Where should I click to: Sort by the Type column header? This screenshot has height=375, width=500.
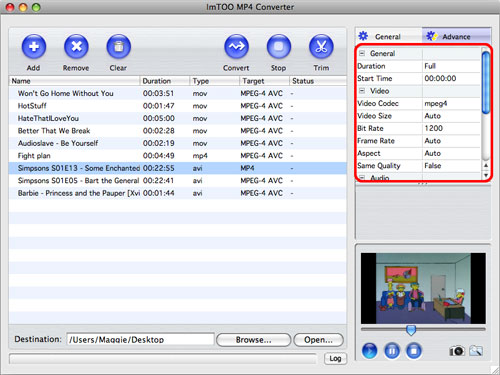215,81
